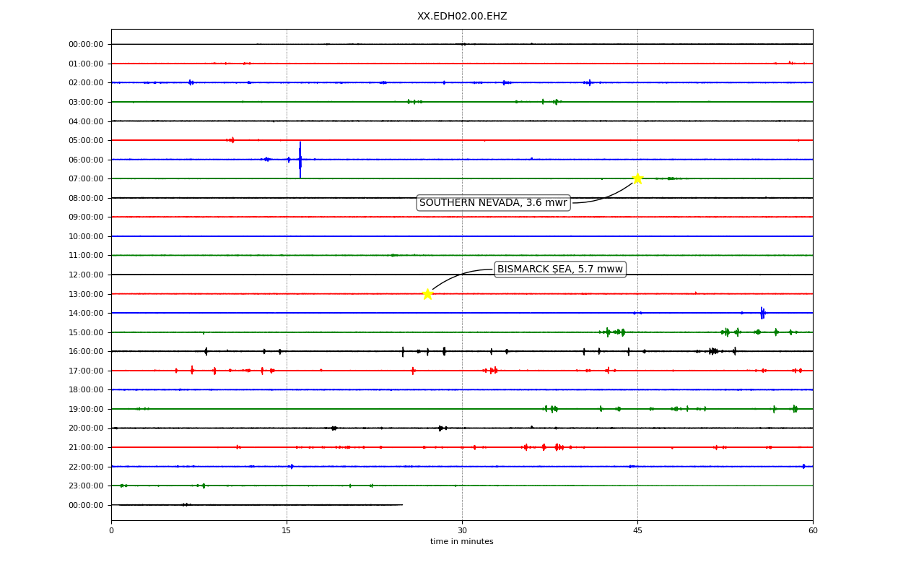Click the plot title XX.EDH02.00.EHZ
This screenshot has height=578, width=924.
tap(462, 16)
